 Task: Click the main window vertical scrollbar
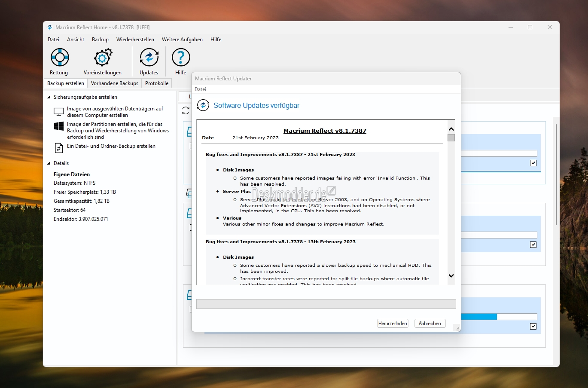pyautogui.click(x=556, y=174)
